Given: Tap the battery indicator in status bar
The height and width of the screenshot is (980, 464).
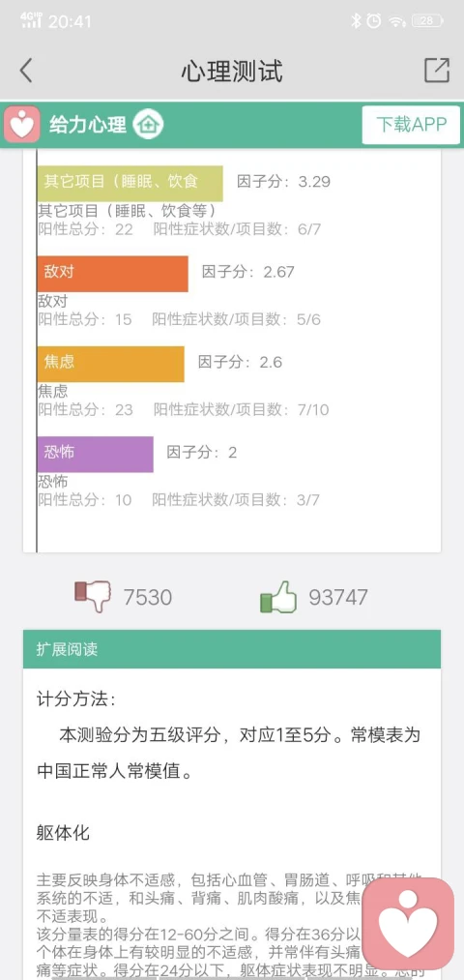Looking at the screenshot, I should pyautogui.click(x=427, y=21).
